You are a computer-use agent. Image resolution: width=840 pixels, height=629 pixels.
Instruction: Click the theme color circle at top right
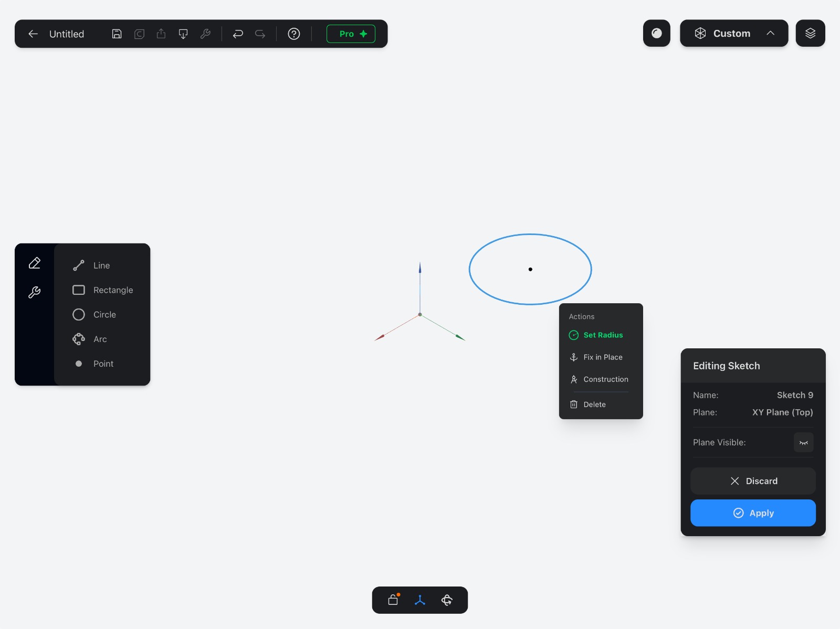656,33
